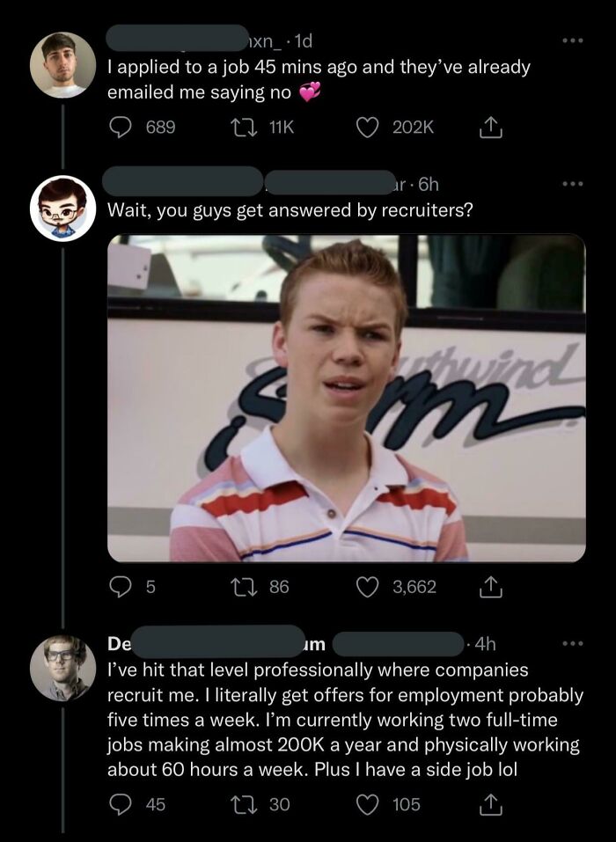
Task: Open replies on the job rejection tweet
Action: tap(121, 128)
